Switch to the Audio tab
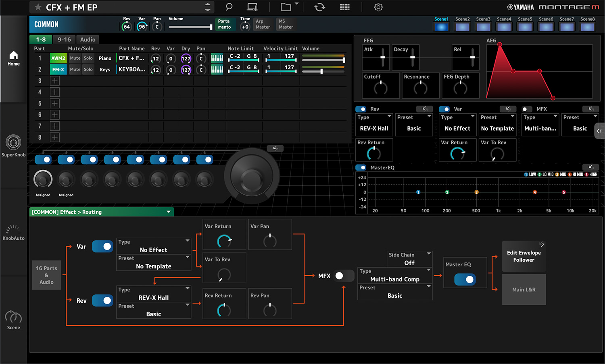The image size is (605, 364). pos(88,40)
